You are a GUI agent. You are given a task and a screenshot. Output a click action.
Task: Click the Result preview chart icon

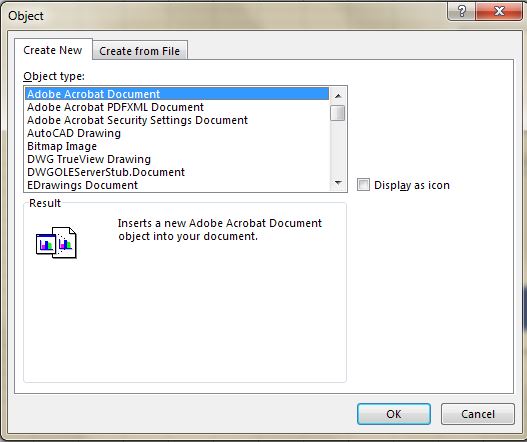(56, 242)
